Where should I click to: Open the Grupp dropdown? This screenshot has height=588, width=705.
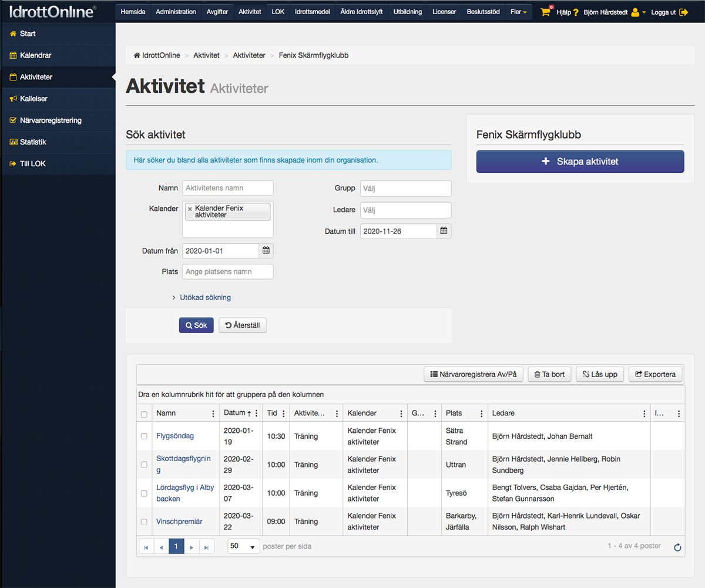[x=406, y=189]
